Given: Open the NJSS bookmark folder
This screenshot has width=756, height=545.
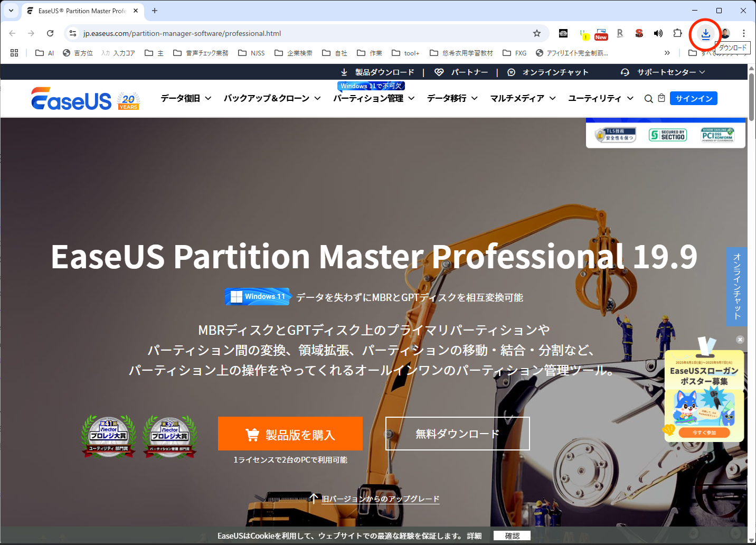Looking at the screenshot, I should pyautogui.click(x=251, y=53).
